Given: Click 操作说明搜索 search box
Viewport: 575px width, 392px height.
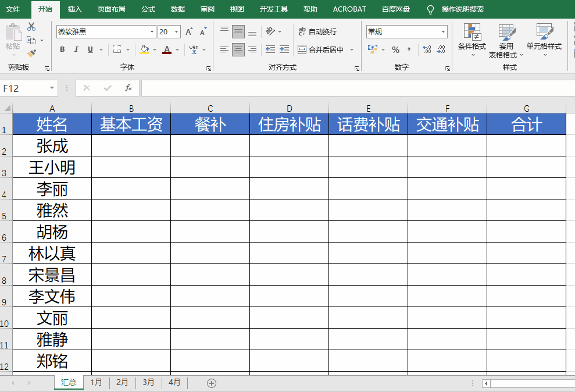Looking at the screenshot, I should [462, 9].
